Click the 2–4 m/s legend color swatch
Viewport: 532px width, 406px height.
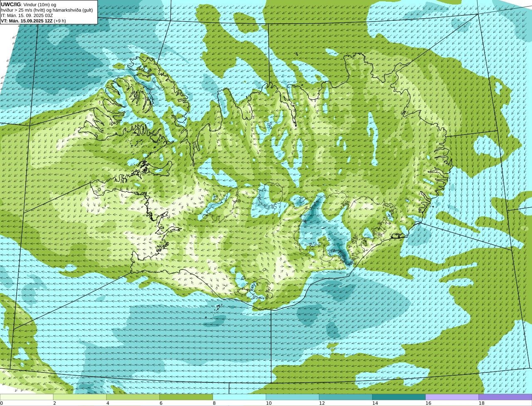(x=80, y=397)
